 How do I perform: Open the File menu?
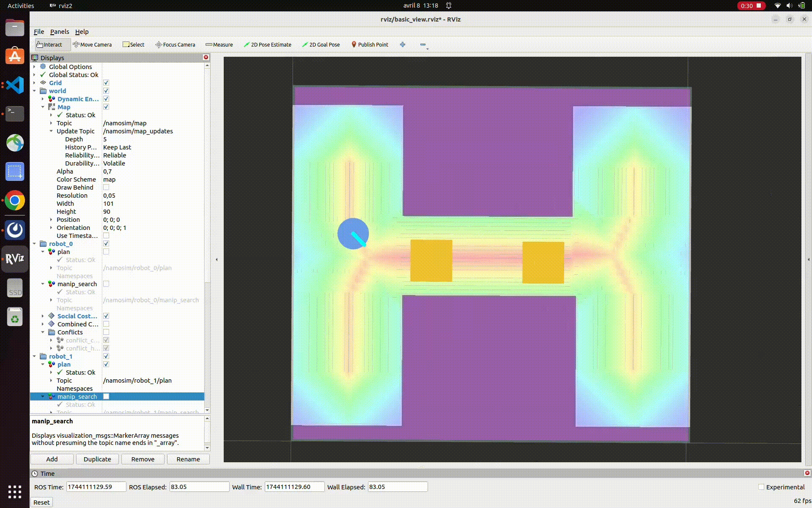coord(38,32)
